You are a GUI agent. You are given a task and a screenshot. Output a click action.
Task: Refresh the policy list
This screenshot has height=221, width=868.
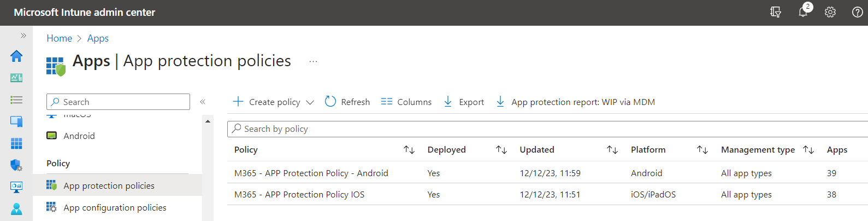pos(347,102)
